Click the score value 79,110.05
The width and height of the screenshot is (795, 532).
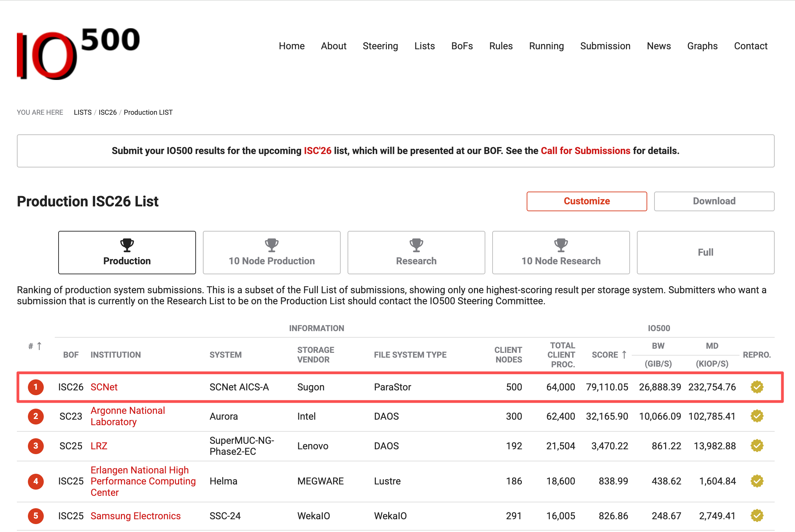tap(607, 387)
